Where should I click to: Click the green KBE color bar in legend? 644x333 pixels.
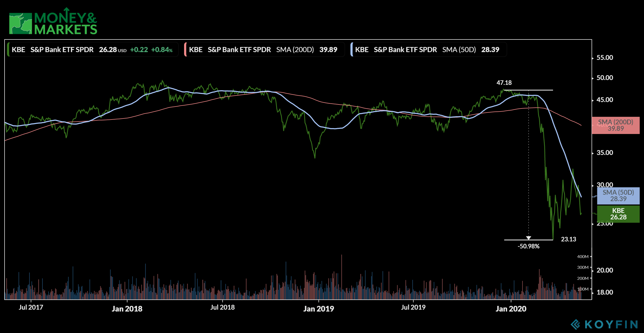8,50
